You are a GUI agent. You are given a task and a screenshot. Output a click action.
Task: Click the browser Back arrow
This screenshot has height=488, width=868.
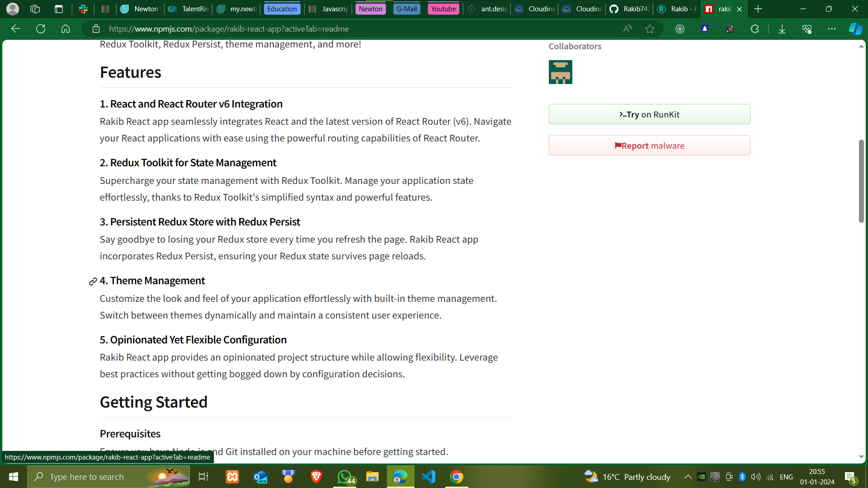[x=16, y=29]
